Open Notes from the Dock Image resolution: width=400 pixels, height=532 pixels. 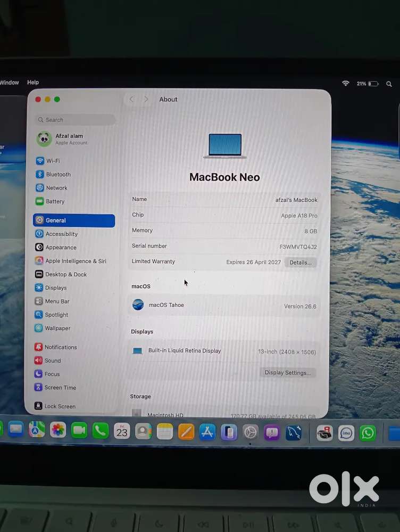point(165,431)
